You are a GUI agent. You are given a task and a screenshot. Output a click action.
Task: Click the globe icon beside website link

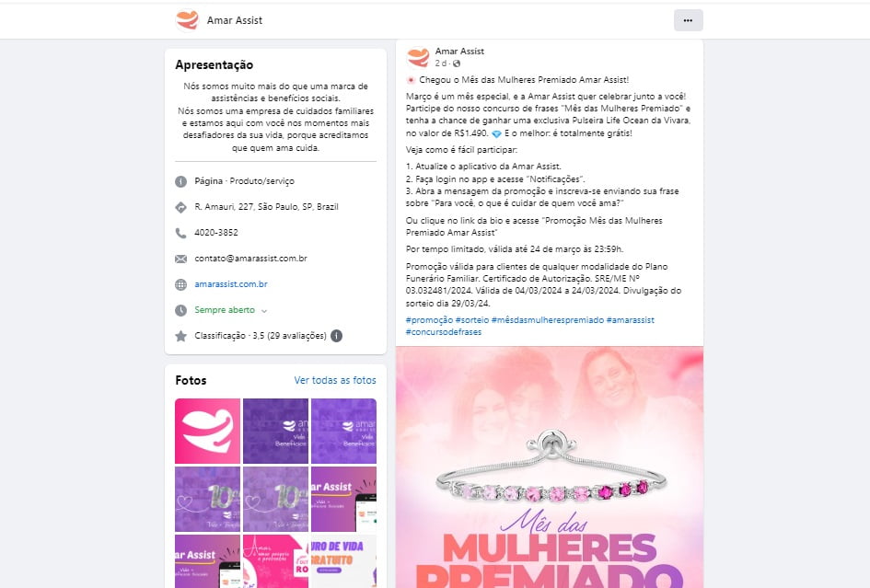coord(180,284)
